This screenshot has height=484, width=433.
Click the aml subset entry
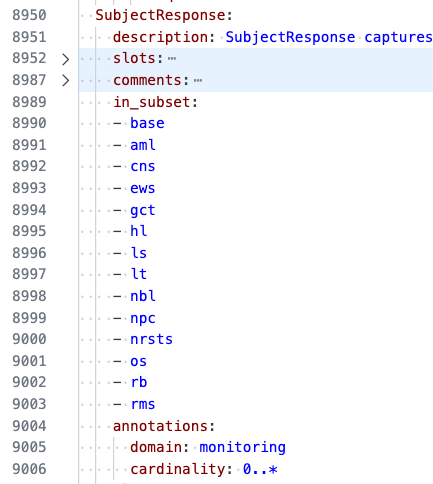tap(143, 145)
